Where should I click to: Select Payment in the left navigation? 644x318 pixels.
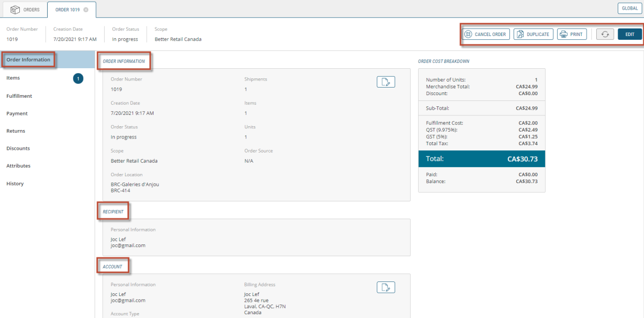tap(17, 114)
